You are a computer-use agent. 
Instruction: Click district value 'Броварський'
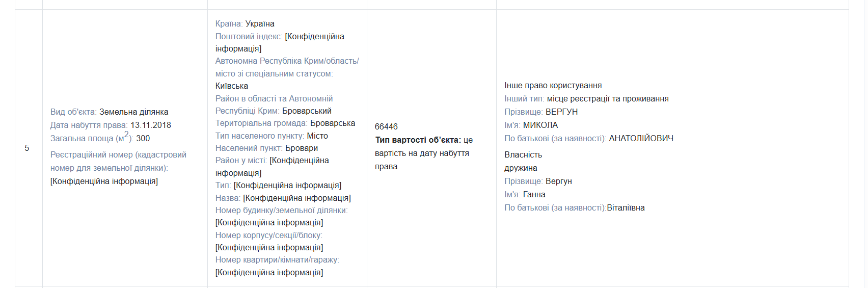click(x=307, y=111)
